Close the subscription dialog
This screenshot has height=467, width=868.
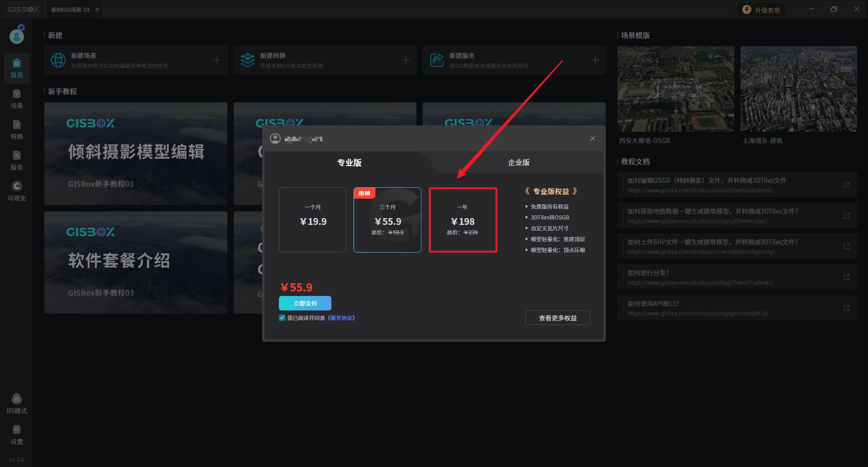click(x=593, y=138)
